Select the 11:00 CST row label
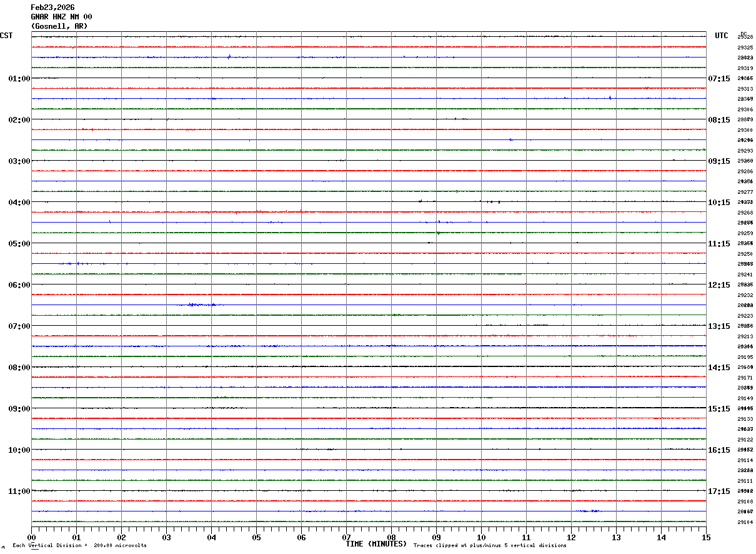 (x=19, y=491)
